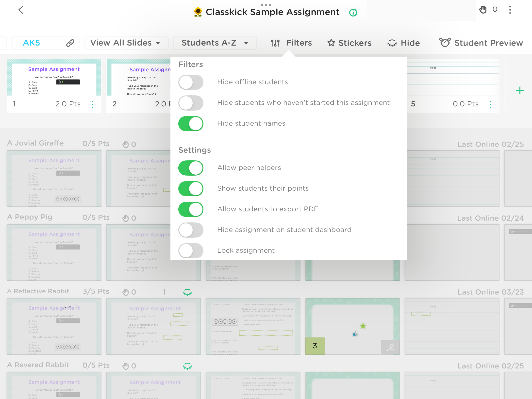The height and width of the screenshot is (399, 532).
Task: Open A Revered Rabbit's second slide
Action: click(x=154, y=385)
